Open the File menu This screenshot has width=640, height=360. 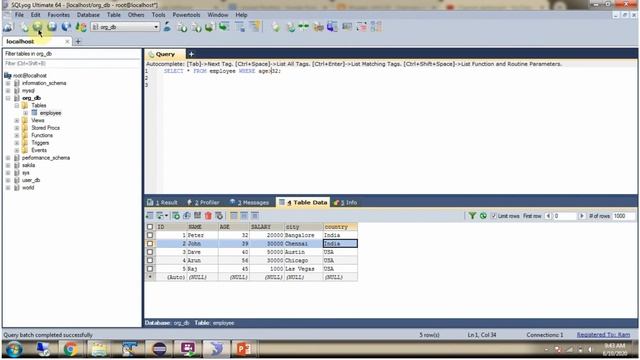[19, 15]
